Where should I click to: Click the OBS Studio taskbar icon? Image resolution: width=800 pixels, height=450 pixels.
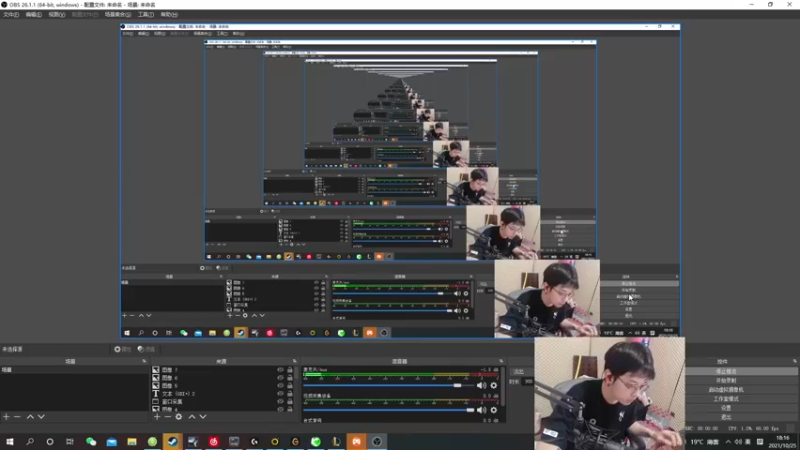click(377, 441)
